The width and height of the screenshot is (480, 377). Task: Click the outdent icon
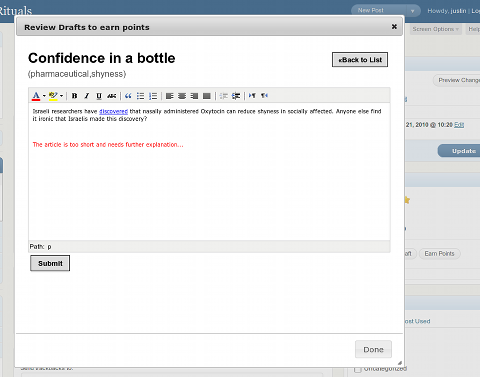[224, 96]
